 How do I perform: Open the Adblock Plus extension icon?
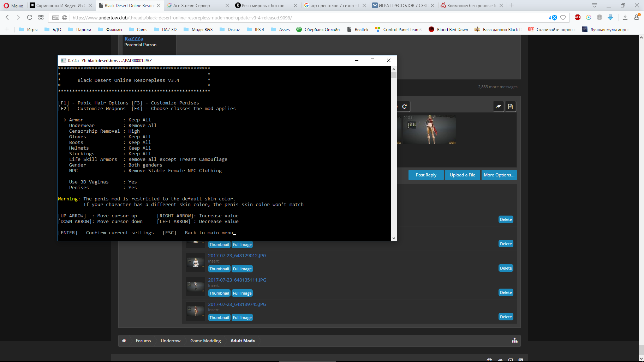point(578,18)
